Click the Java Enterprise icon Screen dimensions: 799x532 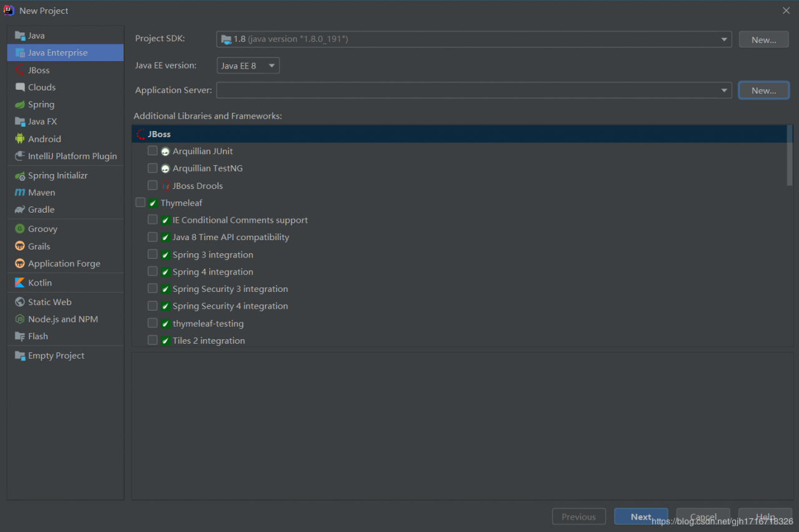20,53
